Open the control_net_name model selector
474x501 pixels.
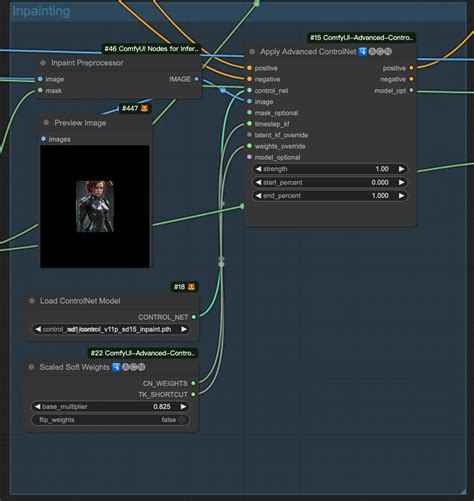tap(111, 329)
